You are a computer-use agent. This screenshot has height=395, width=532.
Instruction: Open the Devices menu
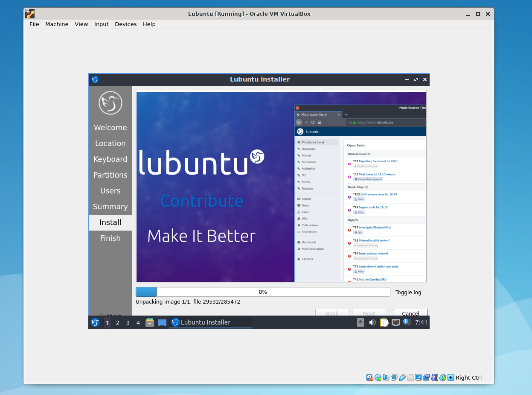point(126,24)
